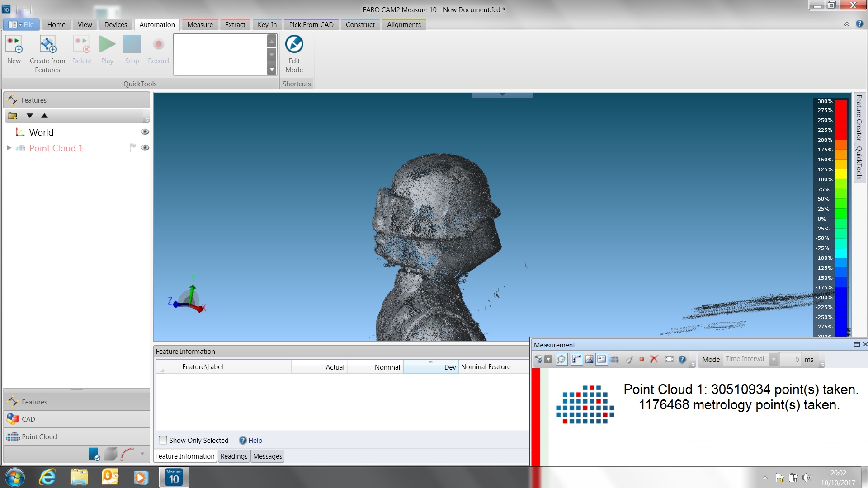Expand the QuickTools gallery dropdown
868x488 pixels.
(272, 69)
